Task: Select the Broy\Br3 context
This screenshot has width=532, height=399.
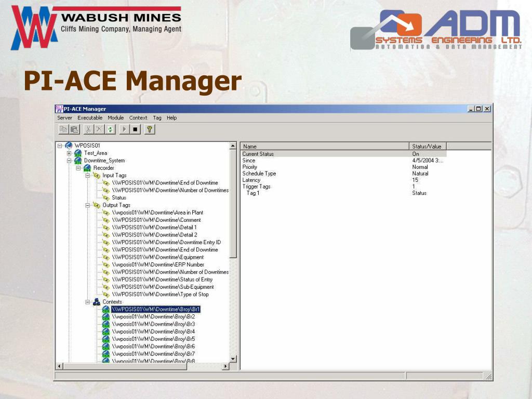Action: tap(153, 324)
